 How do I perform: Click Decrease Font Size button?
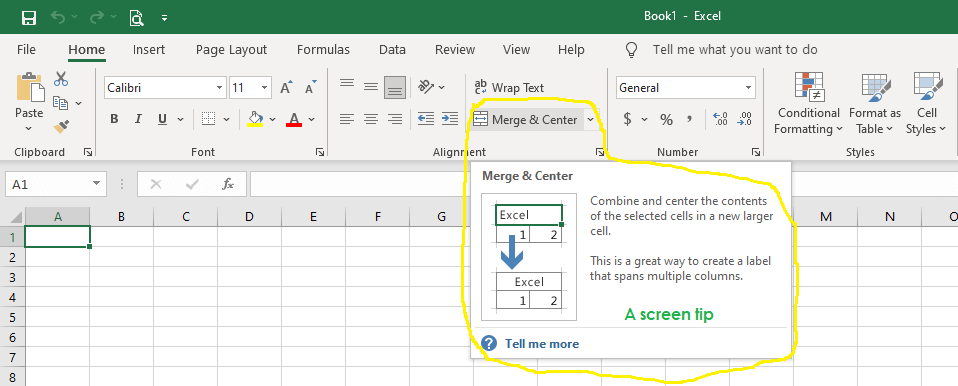pos(311,88)
